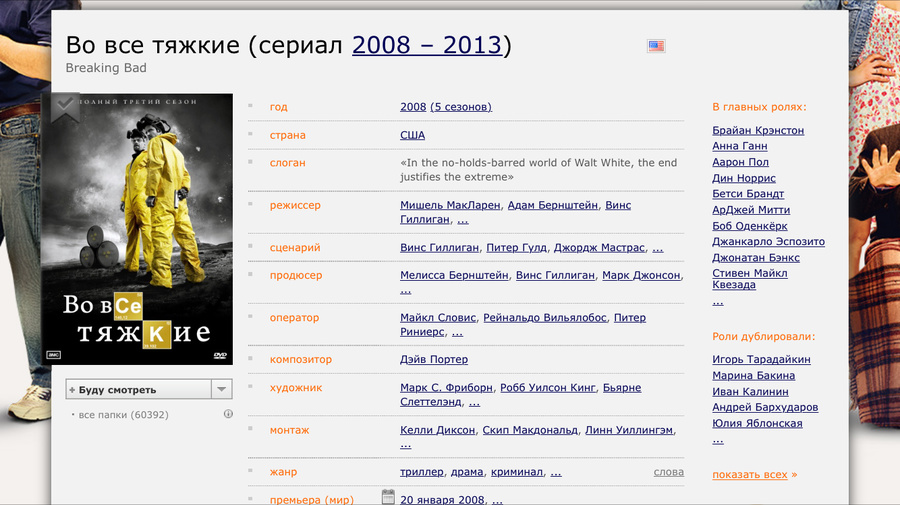Open actor АрДжей Митти
Viewport: 900px width, 505px height.
(751, 209)
